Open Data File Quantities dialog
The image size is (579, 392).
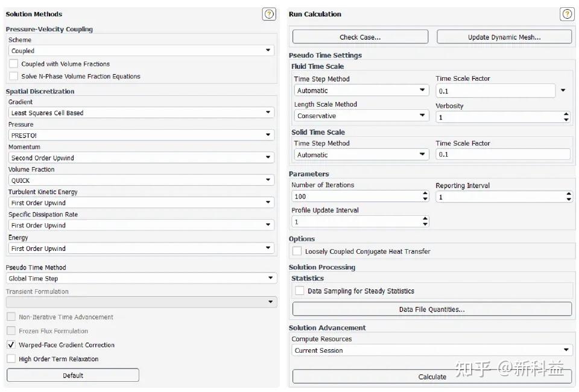click(x=432, y=309)
